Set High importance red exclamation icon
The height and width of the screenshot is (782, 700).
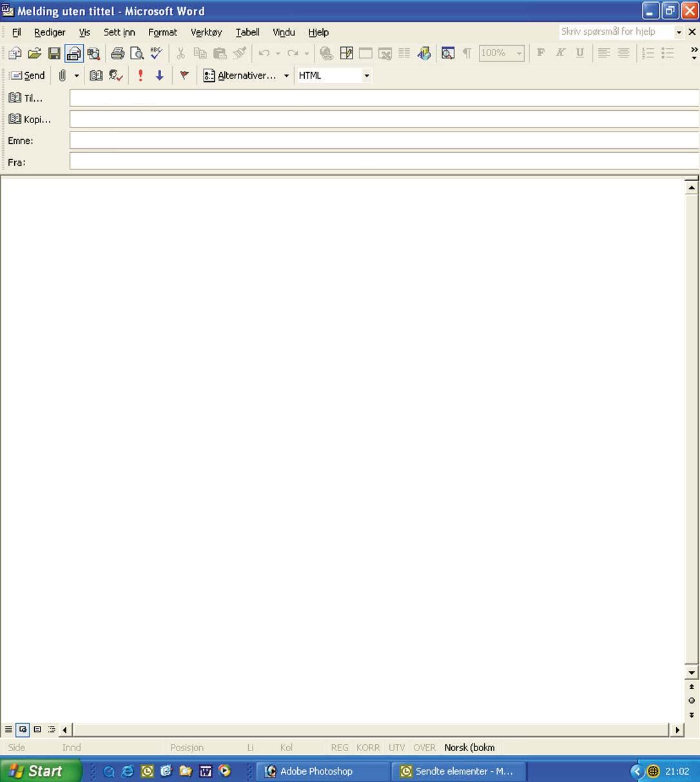[141, 75]
